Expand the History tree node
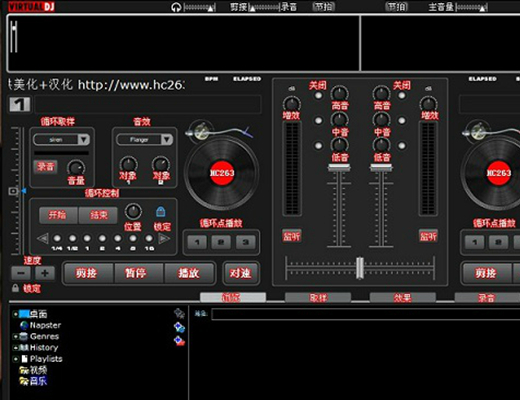Screen dimensions: 520x400 [15, 348]
